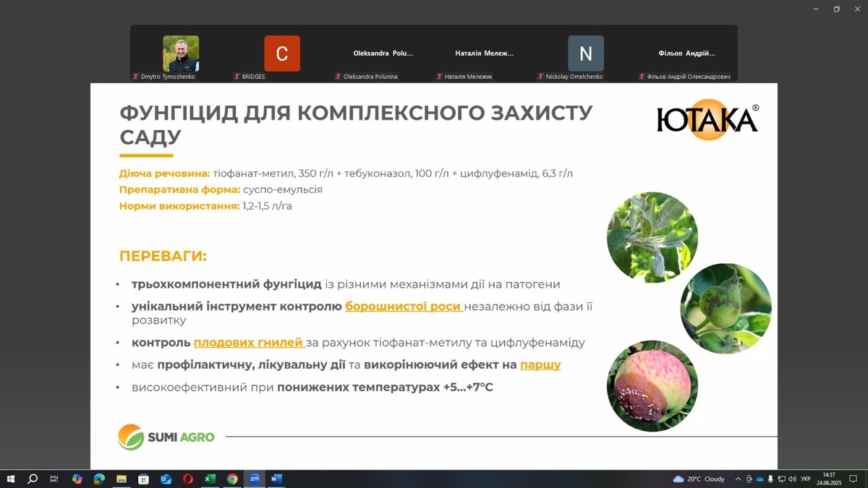Select the Zoom app taskbar icon

click(255, 479)
